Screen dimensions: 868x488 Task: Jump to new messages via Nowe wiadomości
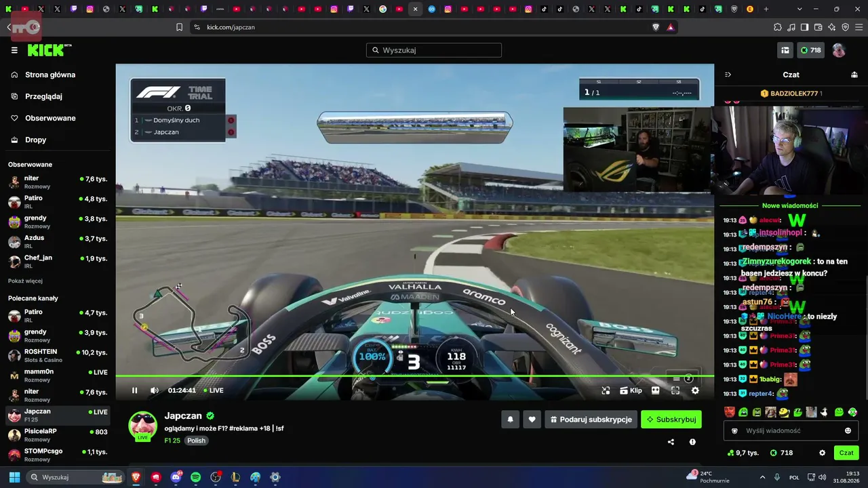790,205
